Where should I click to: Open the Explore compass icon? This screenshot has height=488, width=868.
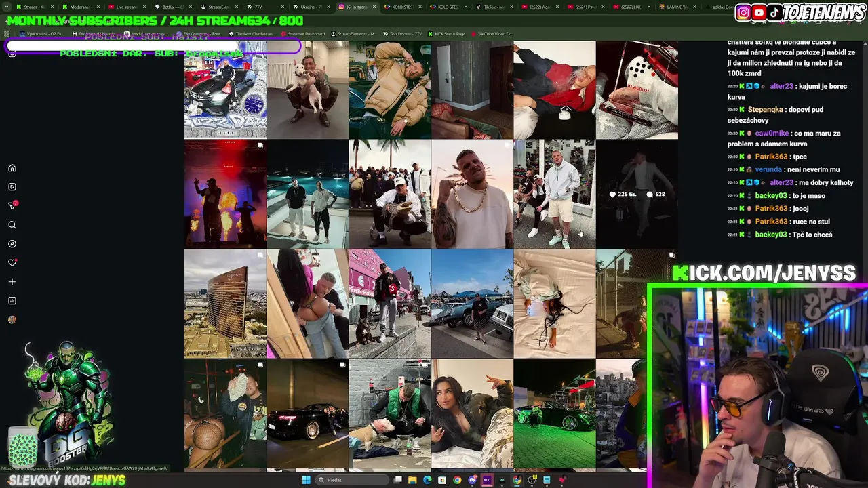[x=12, y=244]
